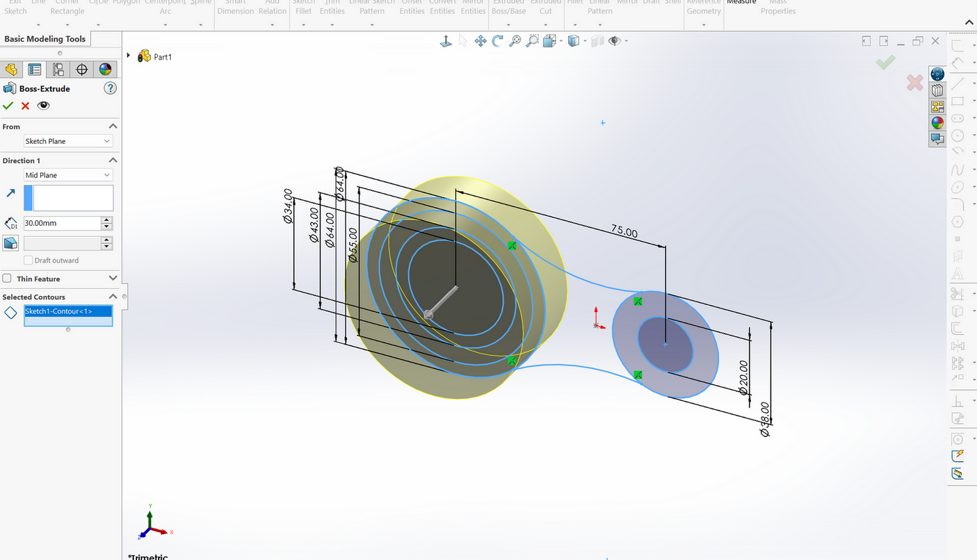Collapse the From section chevron

click(x=113, y=126)
